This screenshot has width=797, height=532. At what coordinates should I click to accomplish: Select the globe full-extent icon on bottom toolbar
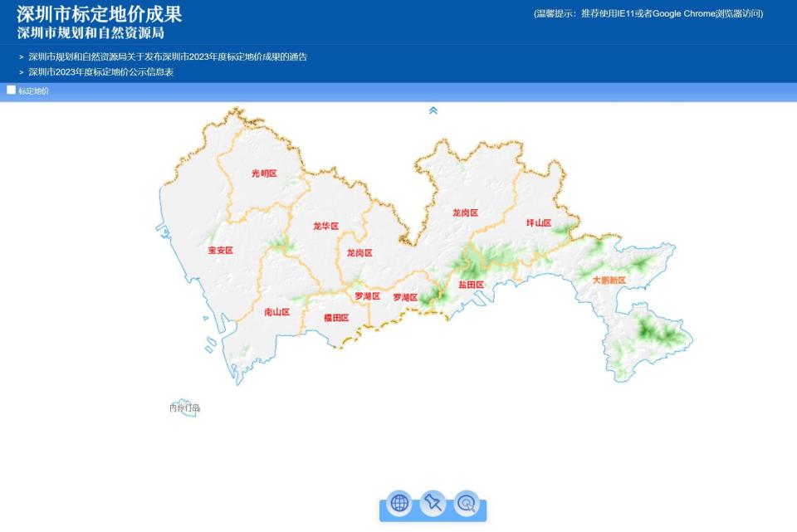click(398, 502)
